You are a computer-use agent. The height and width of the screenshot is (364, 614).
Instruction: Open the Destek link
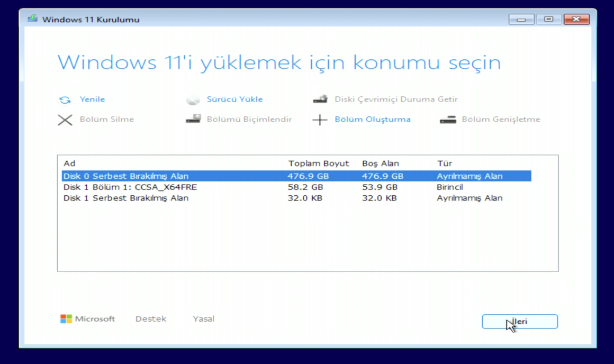coord(151,319)
